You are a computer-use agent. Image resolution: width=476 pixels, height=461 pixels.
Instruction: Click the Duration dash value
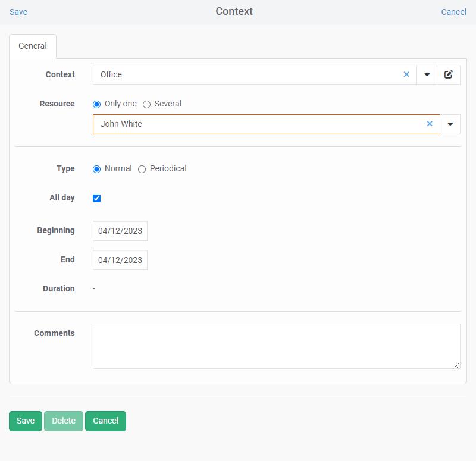click(x=94, y=288)
